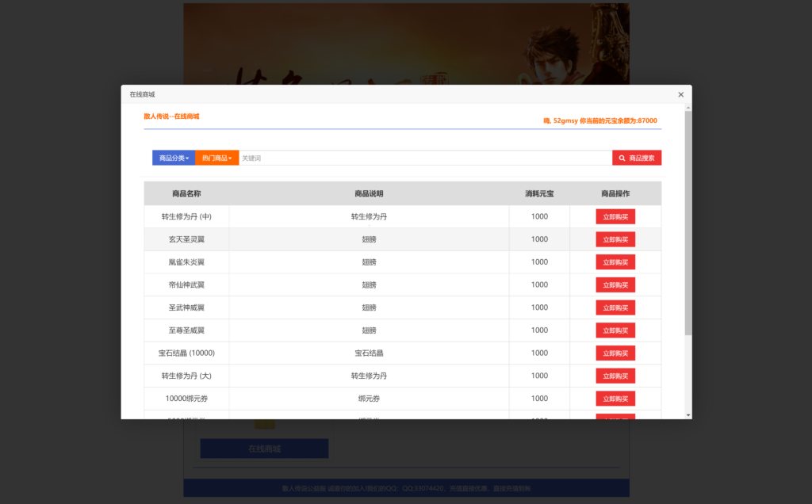Viewport: 812px width, 504px height.
Task: Click the 关键词 search input field
Action: 424,158
